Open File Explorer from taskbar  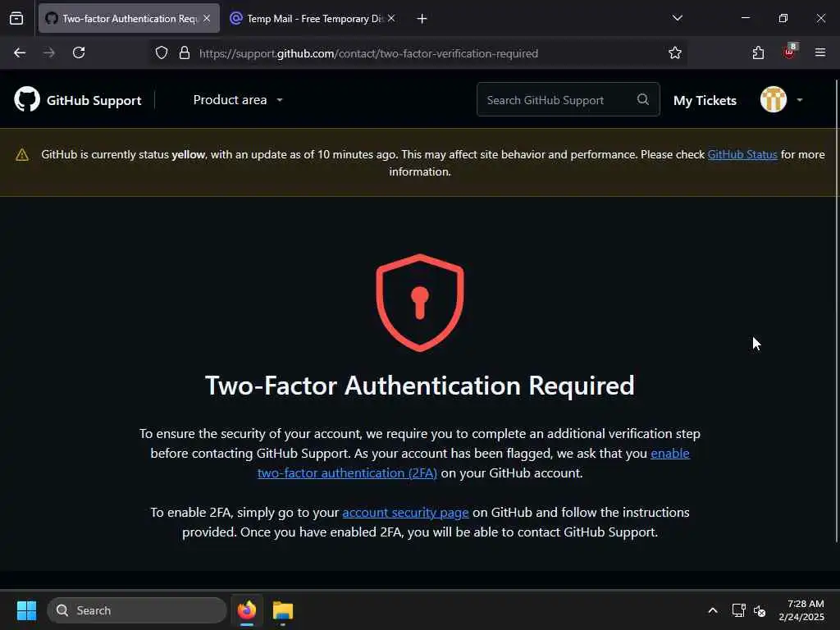283,610
